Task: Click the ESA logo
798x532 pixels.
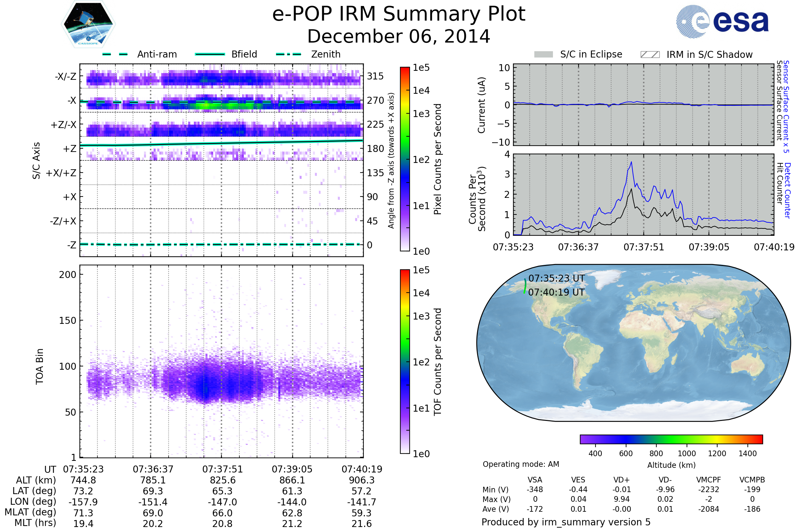Action: 722,21
